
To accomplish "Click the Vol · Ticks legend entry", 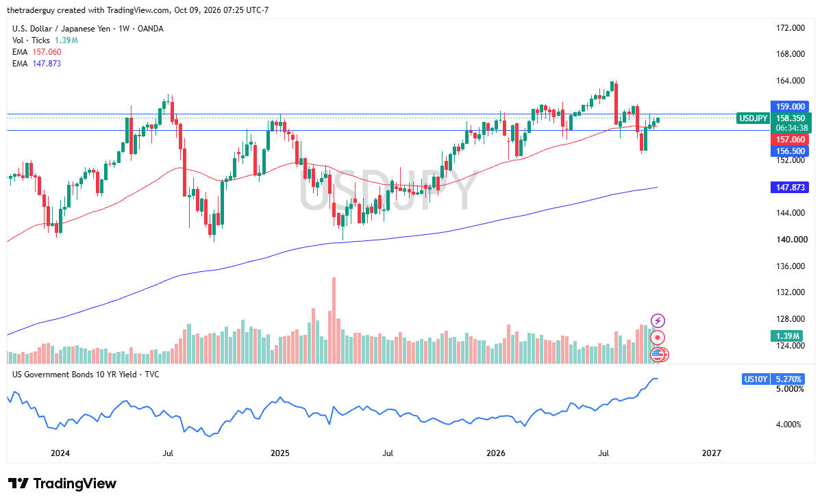I will click(45, 40).
